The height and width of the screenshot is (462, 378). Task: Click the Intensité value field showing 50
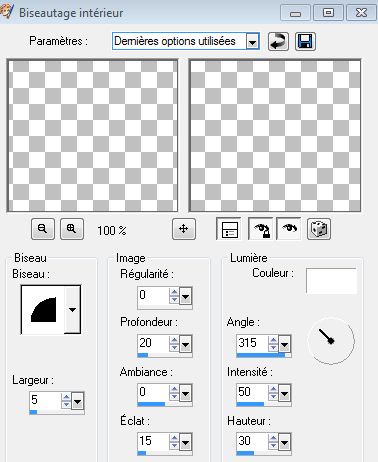coord(252,393)
